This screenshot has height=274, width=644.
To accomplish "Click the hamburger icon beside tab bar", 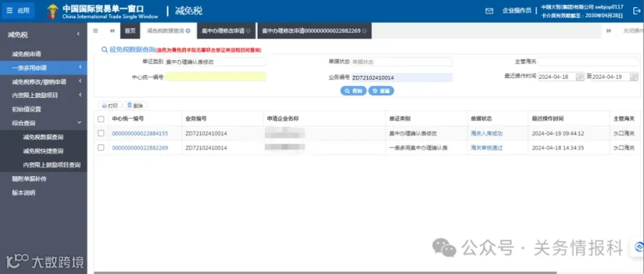I will [x=96, y=30].
